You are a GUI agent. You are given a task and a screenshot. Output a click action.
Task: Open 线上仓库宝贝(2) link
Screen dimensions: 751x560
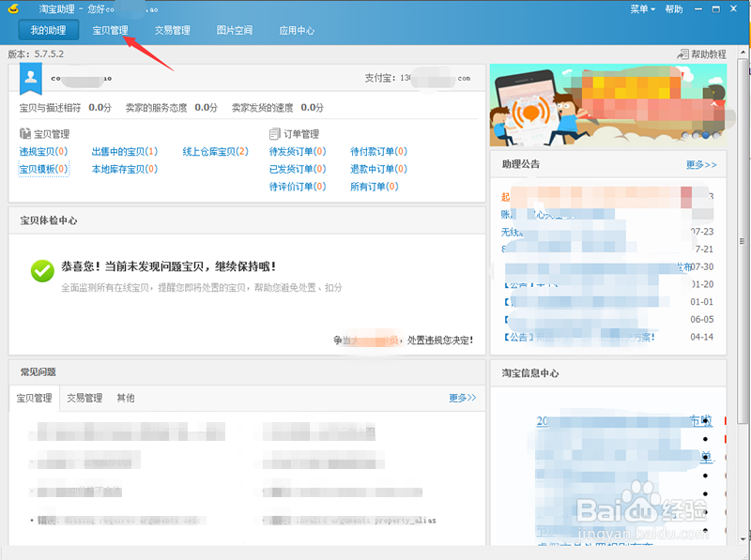click(216, 152)
